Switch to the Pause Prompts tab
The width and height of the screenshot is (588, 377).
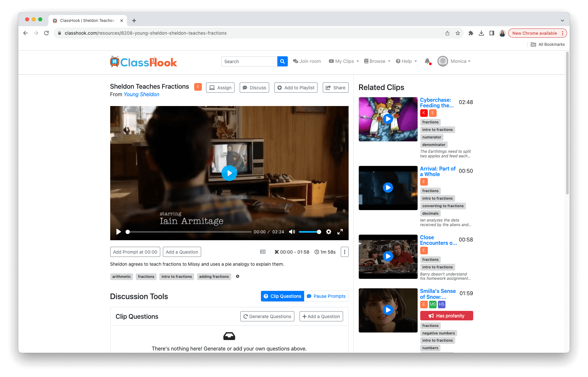click(326, 296)
